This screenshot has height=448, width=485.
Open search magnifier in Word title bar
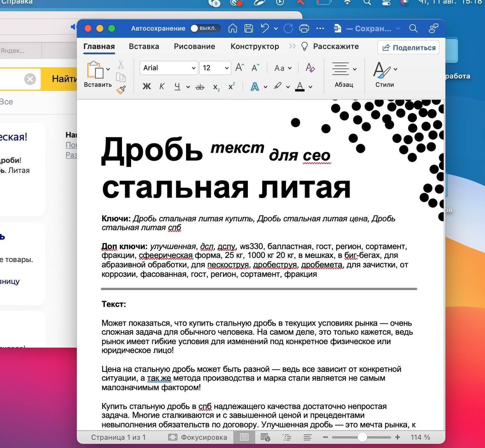pyautogui.click(x=413, y=28)
